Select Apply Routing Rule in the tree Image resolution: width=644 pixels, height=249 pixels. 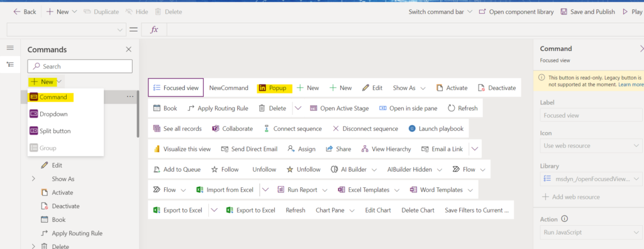pos(72,233)
